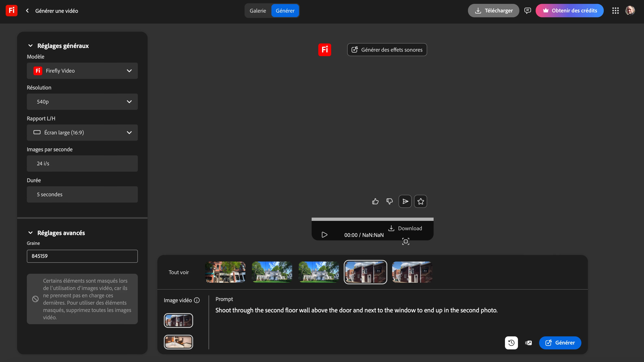This screenshot has width=644, height=362.
Task: Click the video progress bar
Action: click(x=372, y=219)
